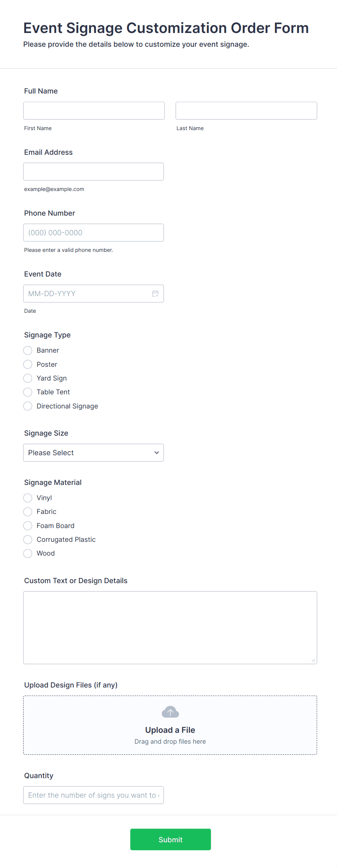Click the Quantity input field

pyautogui.click(x=93, y=795)
